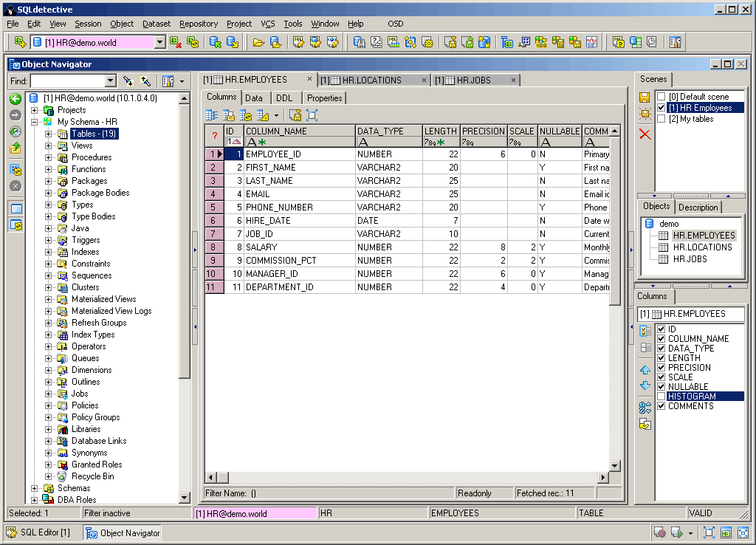Switch to the Data tab
Screen dimensions: 756x545
tap(254, 97)
